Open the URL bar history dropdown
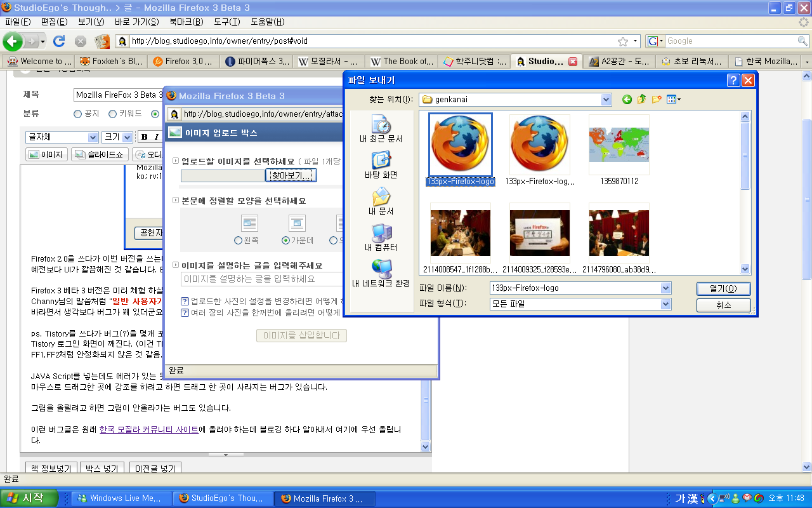812x508 pixels. [x=636, y=41]
